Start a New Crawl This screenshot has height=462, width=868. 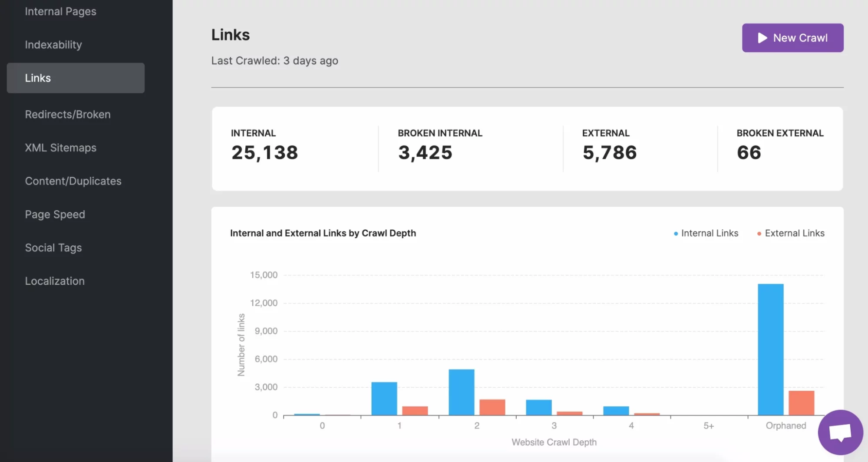[x=792, y=38]
